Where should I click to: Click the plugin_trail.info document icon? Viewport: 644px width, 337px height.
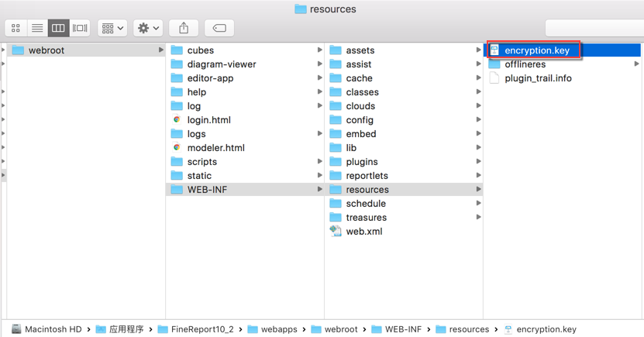(x=494, y=78)
